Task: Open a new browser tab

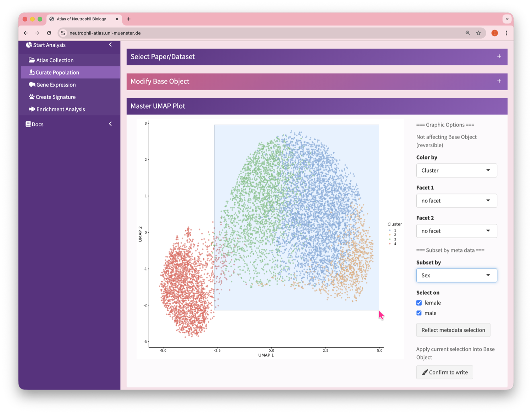Action: (129, 19)
